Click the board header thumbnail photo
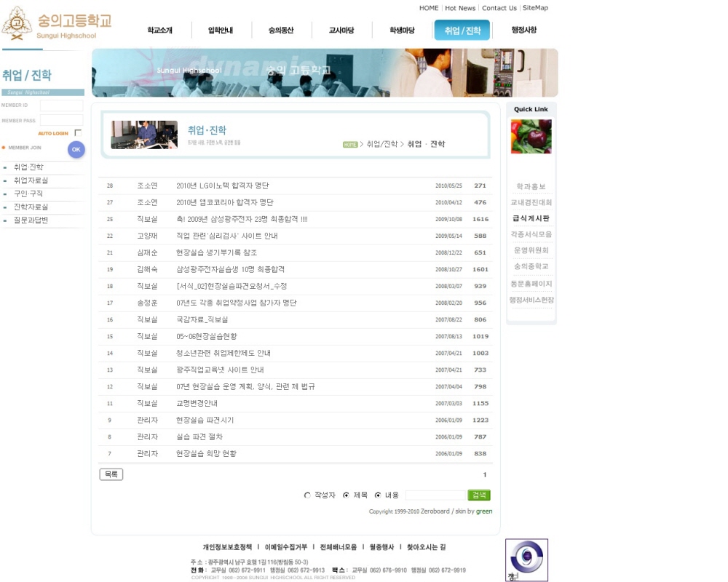728x582 pixels. (144, 135)
